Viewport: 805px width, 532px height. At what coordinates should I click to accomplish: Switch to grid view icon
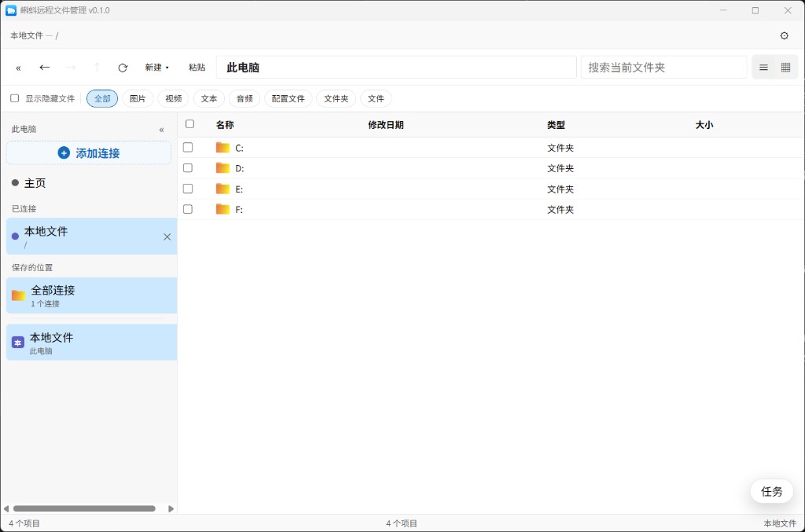click(x=785, y=68)
